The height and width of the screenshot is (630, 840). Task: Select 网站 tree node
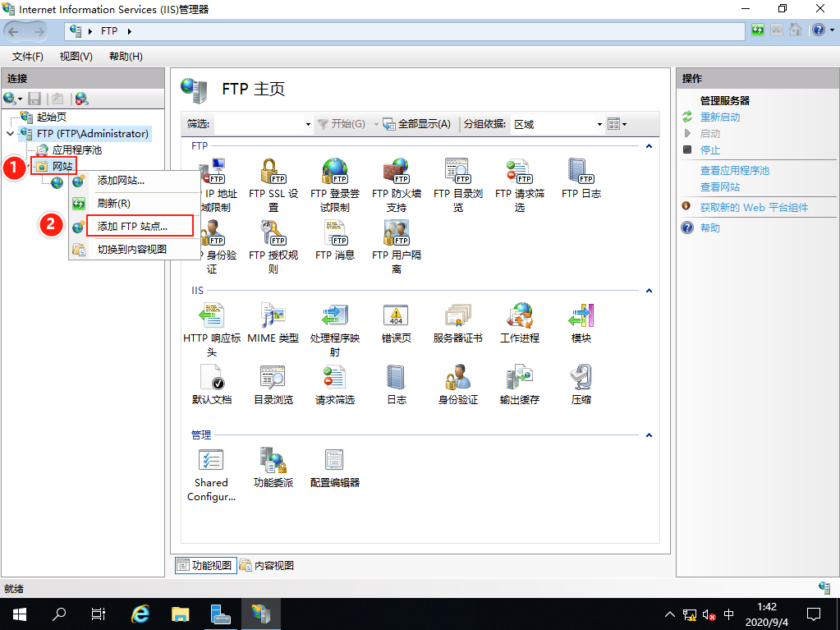click(62, 167)
